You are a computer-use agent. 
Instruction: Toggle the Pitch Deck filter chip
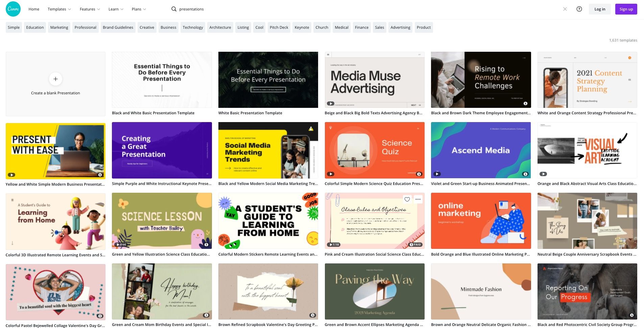click(x=279, y=27)
